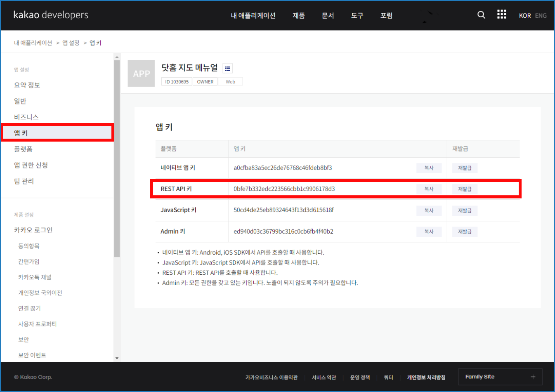Copy the 네이티브 앱 키 value
555x392 pixels.
429,168
